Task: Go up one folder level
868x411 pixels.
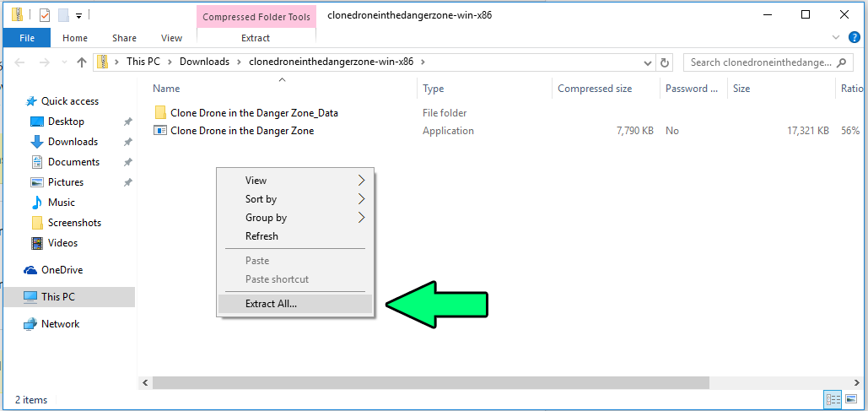Action: coord(82,62)
